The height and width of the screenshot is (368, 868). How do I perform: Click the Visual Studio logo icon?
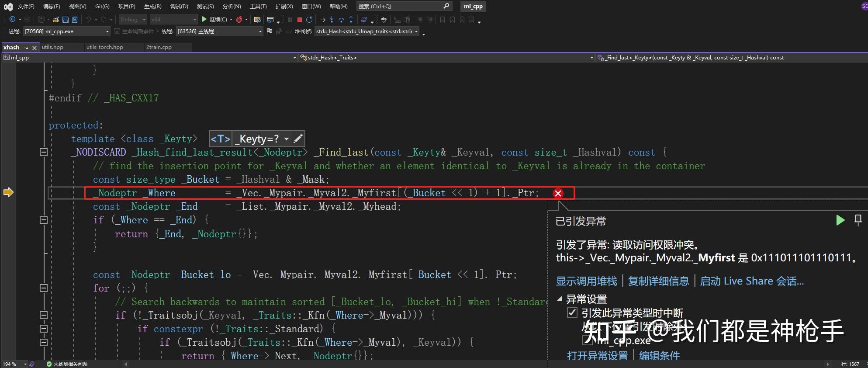[8, 6]
